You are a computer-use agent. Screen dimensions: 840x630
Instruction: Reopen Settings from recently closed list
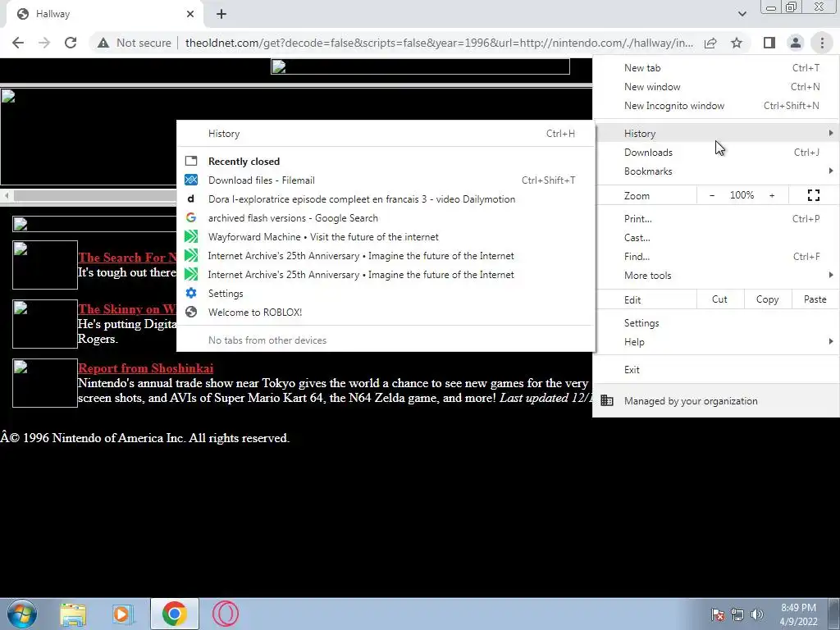tap(386, 293)
